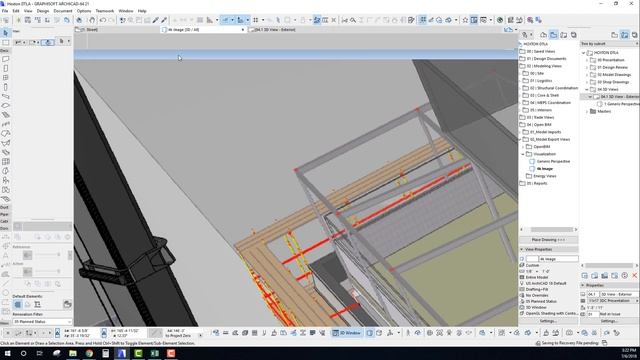Image resolution: width=640 pixels, height=360 pixels.
Task: Click the Redo arrow in the toolbar
Action: [111, 20]
